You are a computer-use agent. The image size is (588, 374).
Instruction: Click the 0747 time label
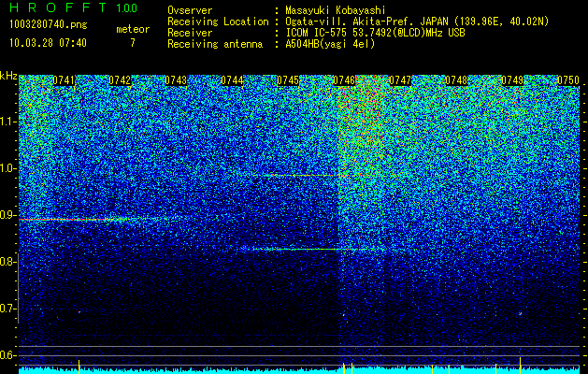[400, 80]
